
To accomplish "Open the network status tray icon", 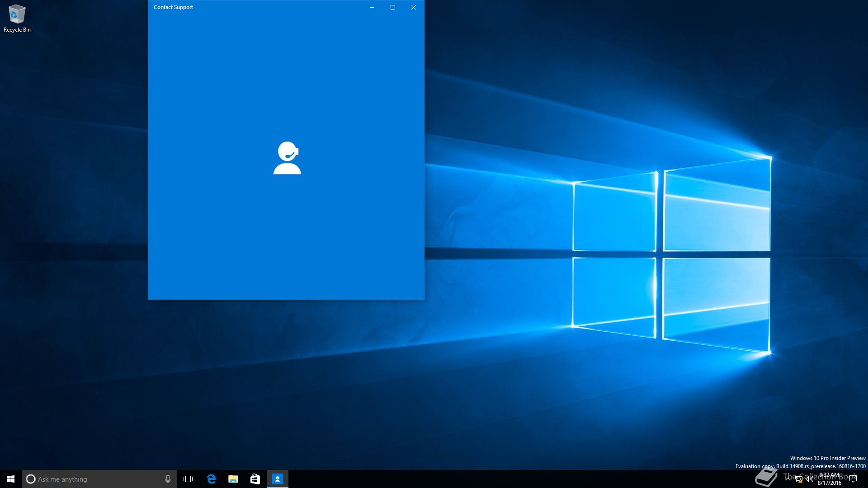I will coord(799,479).
